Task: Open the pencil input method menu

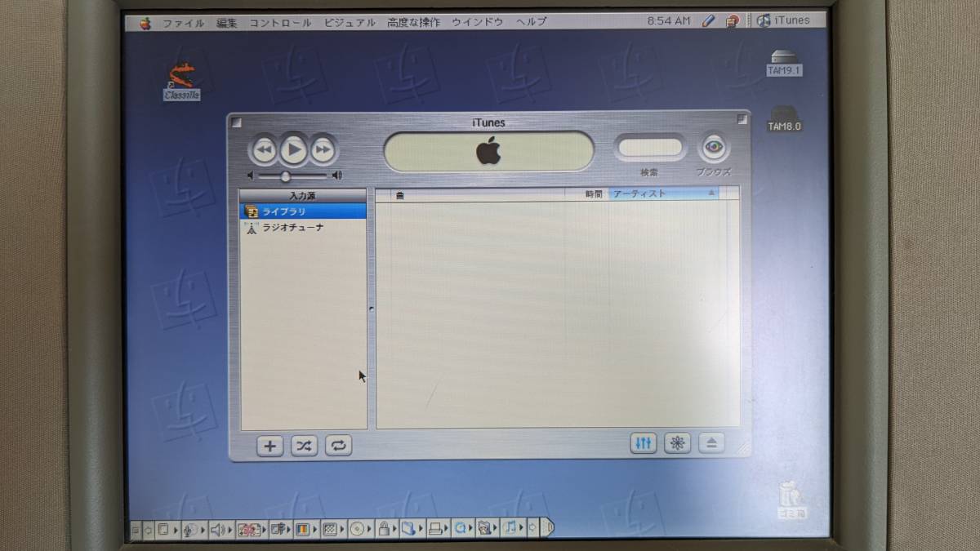Action: (x=708, y=21)
